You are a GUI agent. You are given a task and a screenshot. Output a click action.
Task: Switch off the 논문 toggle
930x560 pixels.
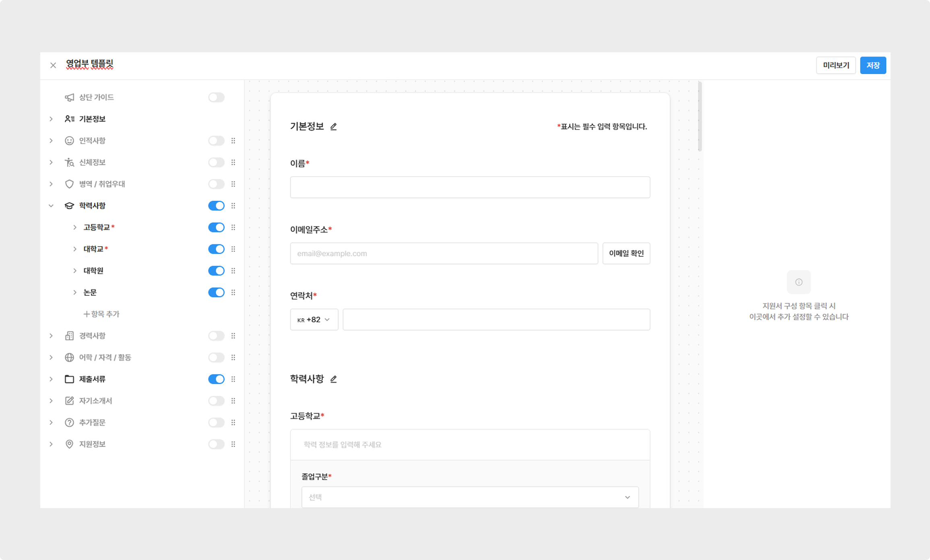(x=216, y=293)
